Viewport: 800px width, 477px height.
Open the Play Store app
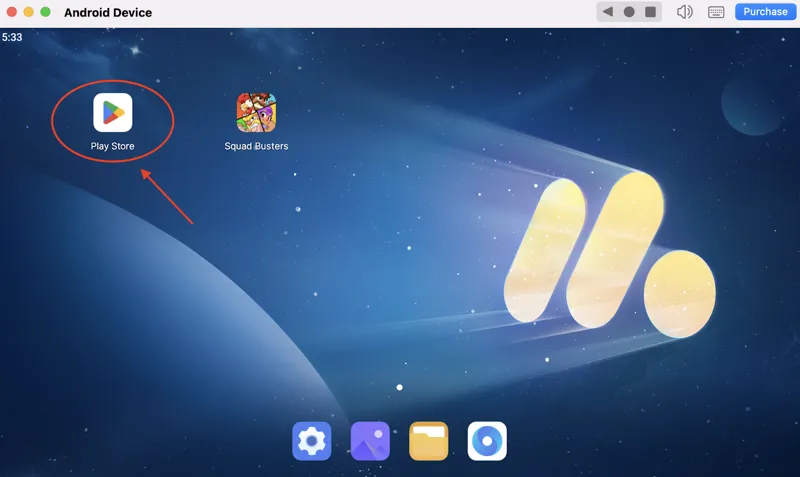coord(113,112)
